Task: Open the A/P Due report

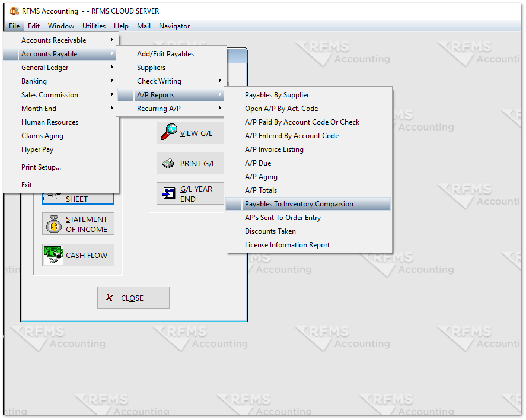Action: 308,163
